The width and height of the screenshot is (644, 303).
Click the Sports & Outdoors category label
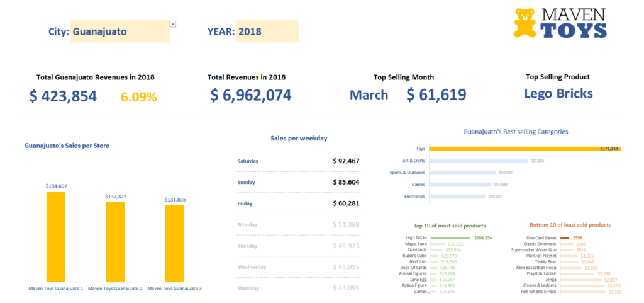coord(407,173)
